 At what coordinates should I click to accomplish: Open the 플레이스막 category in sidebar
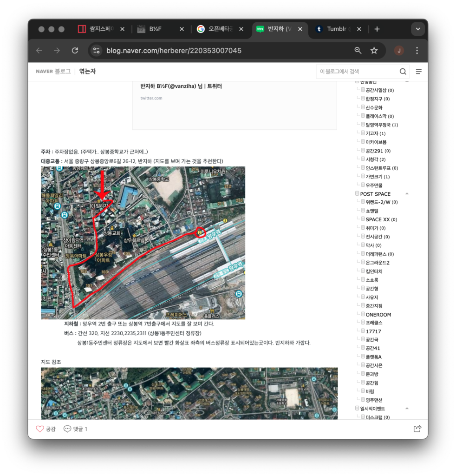377,116
